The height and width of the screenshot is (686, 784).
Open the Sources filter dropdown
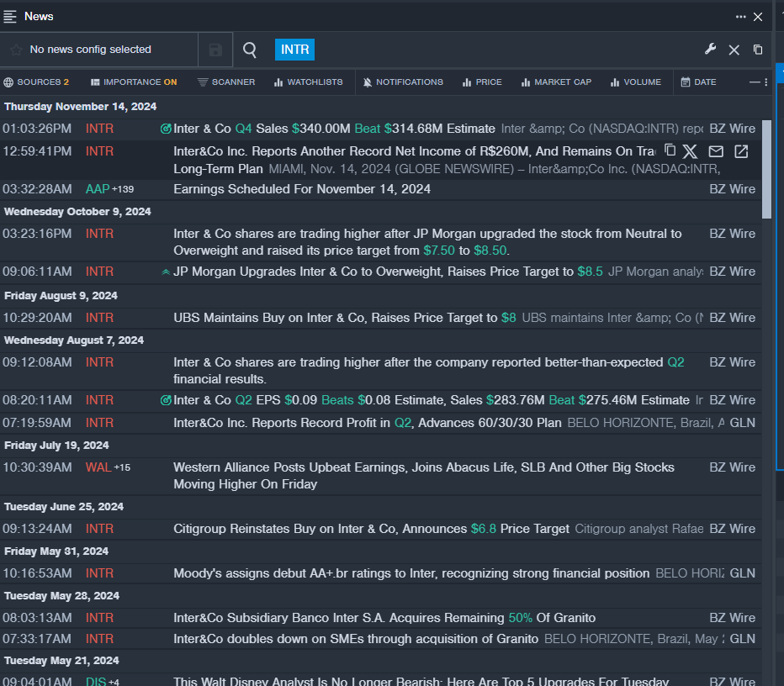(36, 82)
